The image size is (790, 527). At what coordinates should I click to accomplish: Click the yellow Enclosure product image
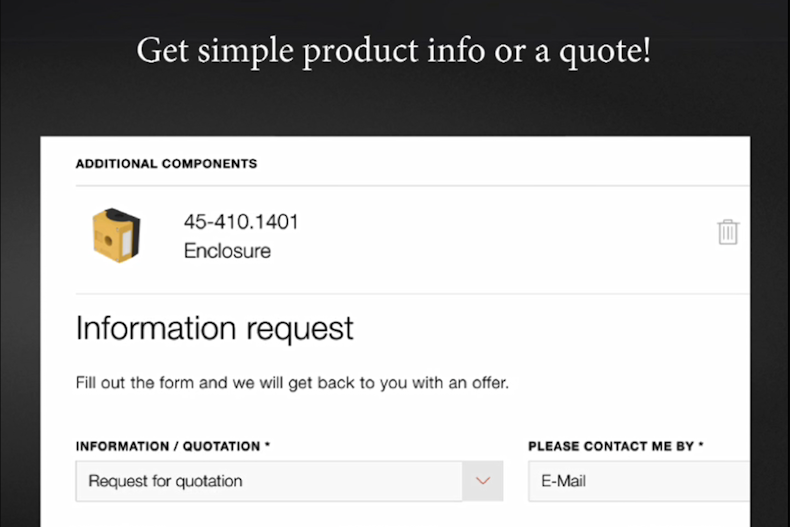pos(116,235)
